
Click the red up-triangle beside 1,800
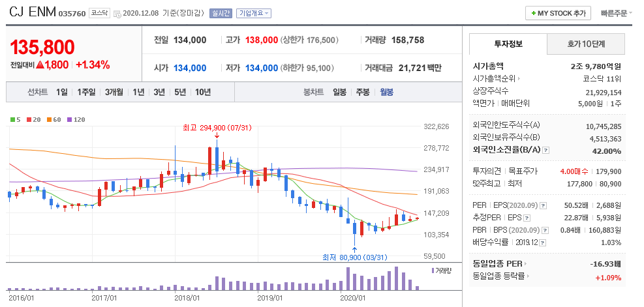click(40, 65)
